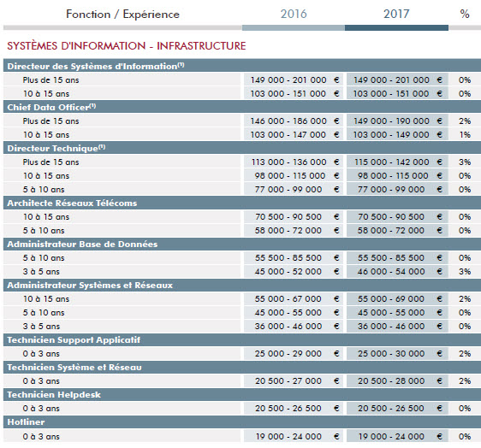Click the 46 000 - 54 000 salary cell

point(397,272)
